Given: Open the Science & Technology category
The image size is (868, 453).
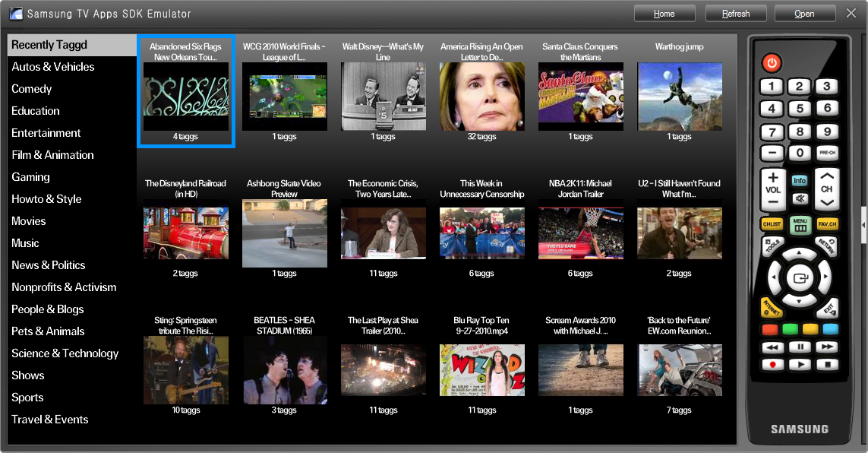Looking at the screenshot, I should click(65, 353).
